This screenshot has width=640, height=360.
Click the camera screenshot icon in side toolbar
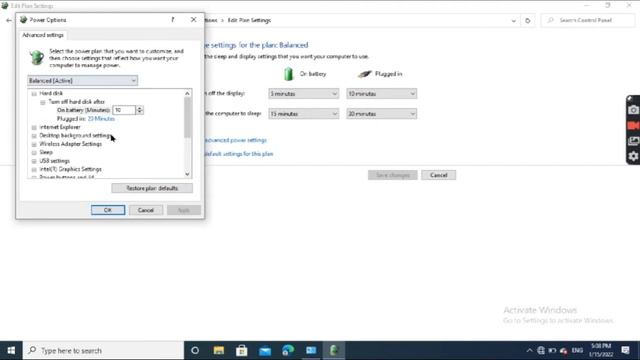[x=633, y=110]
